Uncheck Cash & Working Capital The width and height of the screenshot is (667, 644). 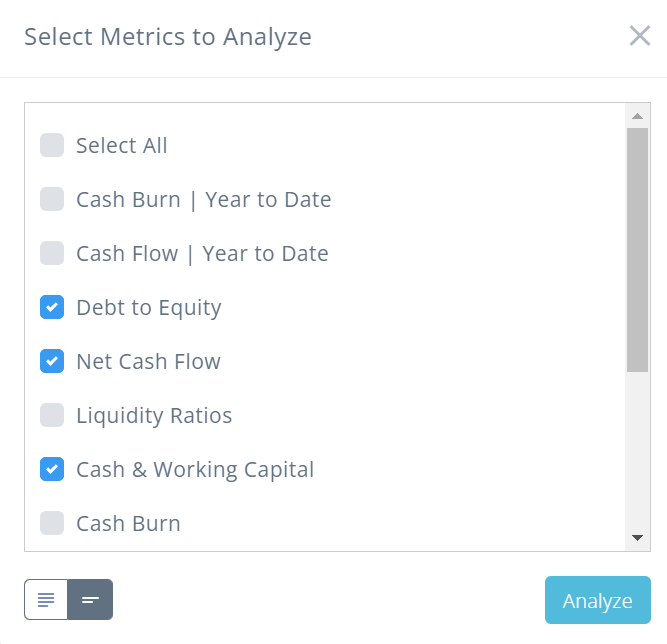click(52, 470)
